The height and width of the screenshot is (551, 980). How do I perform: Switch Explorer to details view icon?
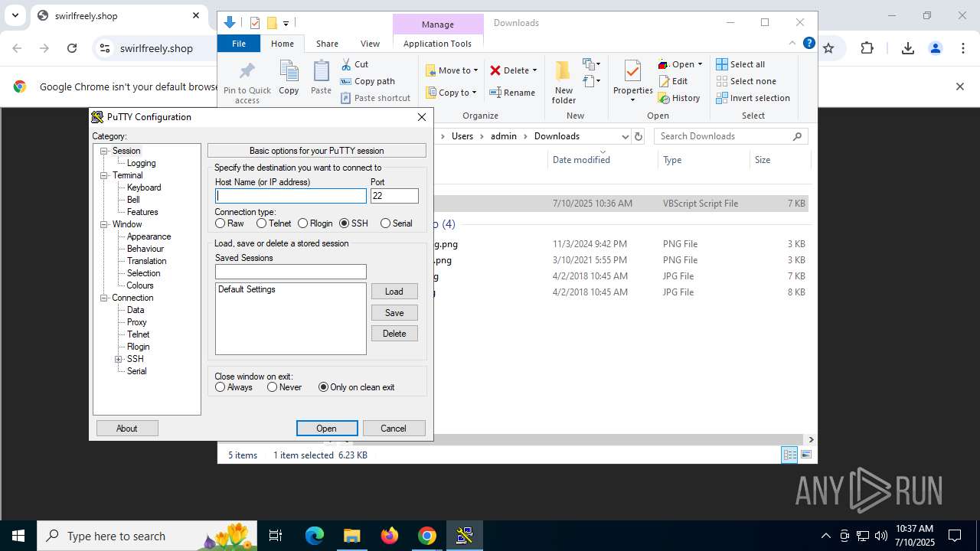click(789, 455)
